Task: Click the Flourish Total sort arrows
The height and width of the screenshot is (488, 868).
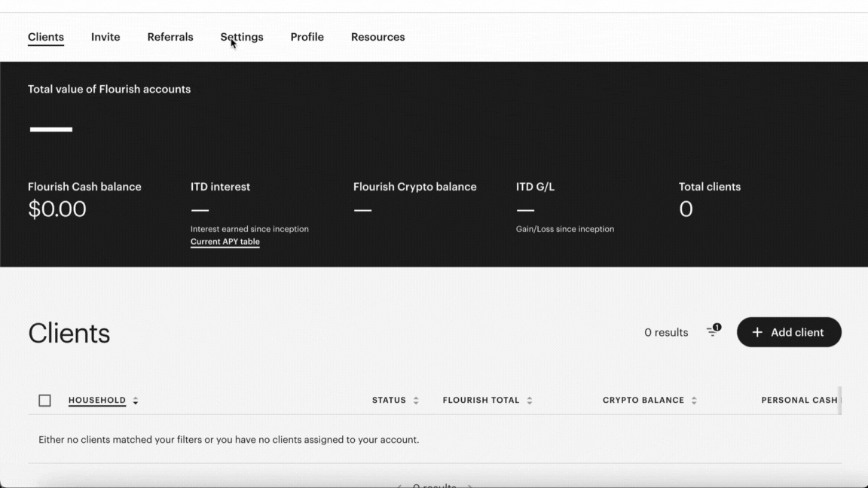Action: point(530,401)
